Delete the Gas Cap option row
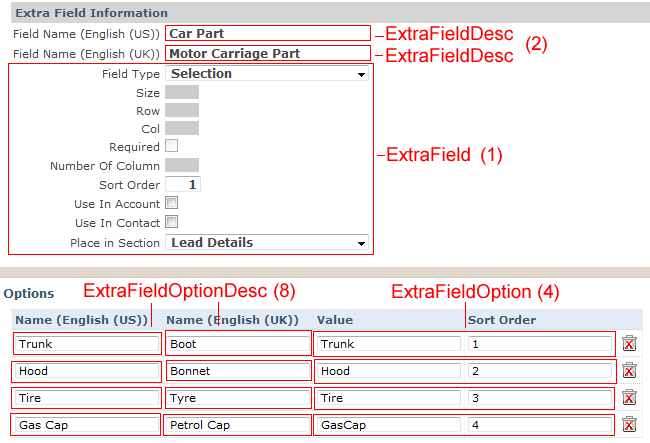The image size is (650, 443). pyautogui.click(x=629, y=424)
